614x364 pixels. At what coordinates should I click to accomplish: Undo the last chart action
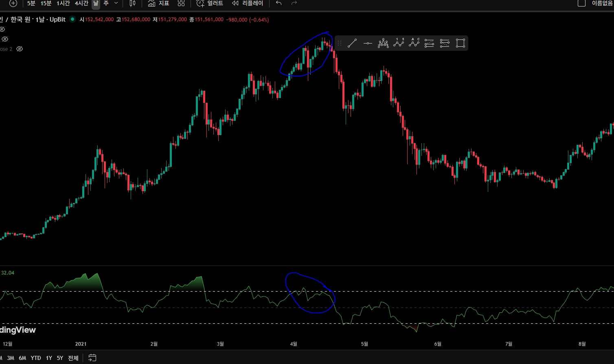278,3
